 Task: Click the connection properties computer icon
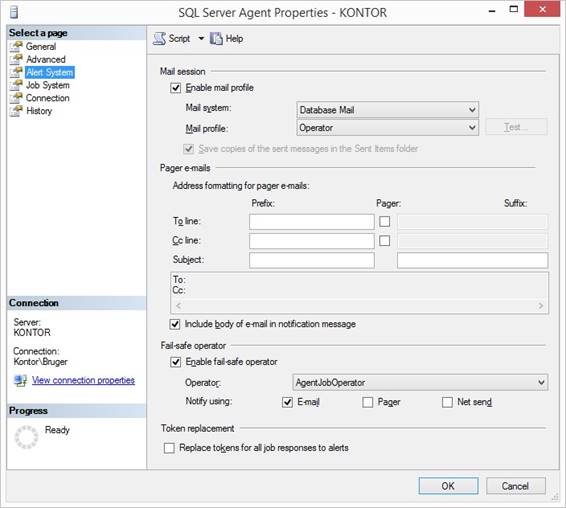point(20,380)
